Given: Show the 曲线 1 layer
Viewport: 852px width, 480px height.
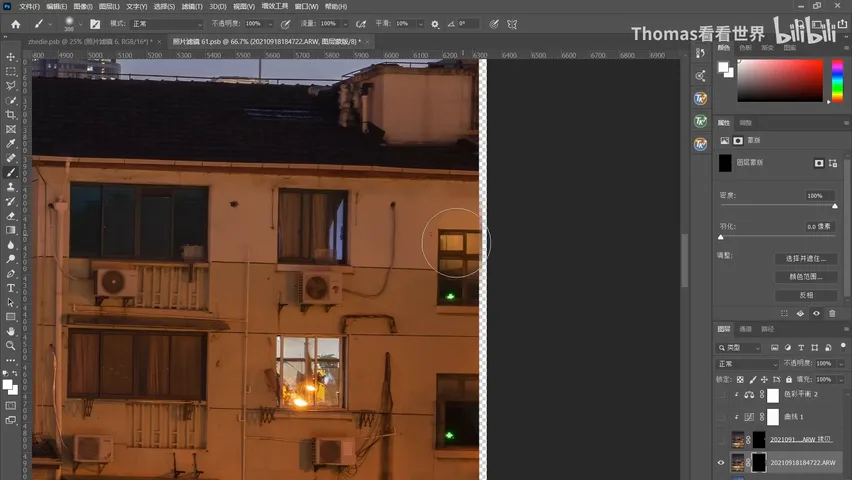Looking at the screenshot, I should coord(721,417).
